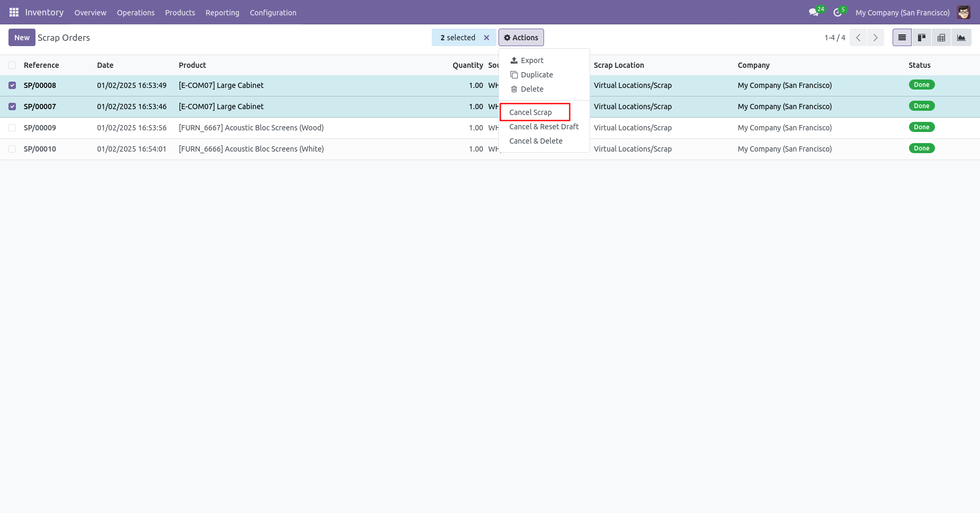
Task: Open the activities clock icon
Action: [x=838, y=12]
